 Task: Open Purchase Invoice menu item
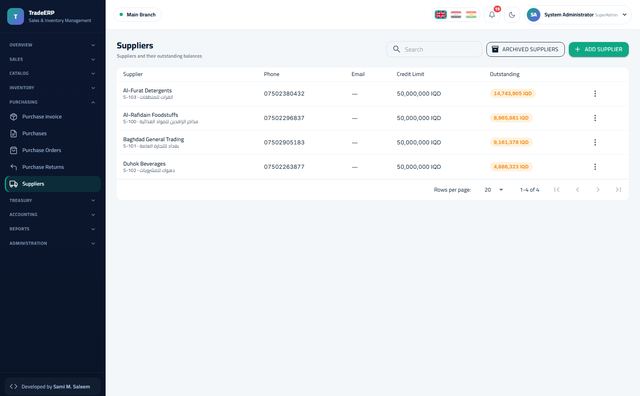52,117
